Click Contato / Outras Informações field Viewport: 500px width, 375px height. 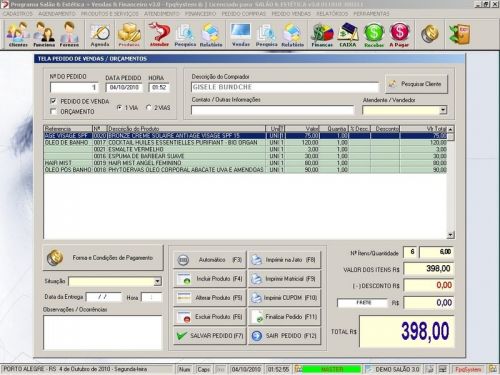pos(272,110)
